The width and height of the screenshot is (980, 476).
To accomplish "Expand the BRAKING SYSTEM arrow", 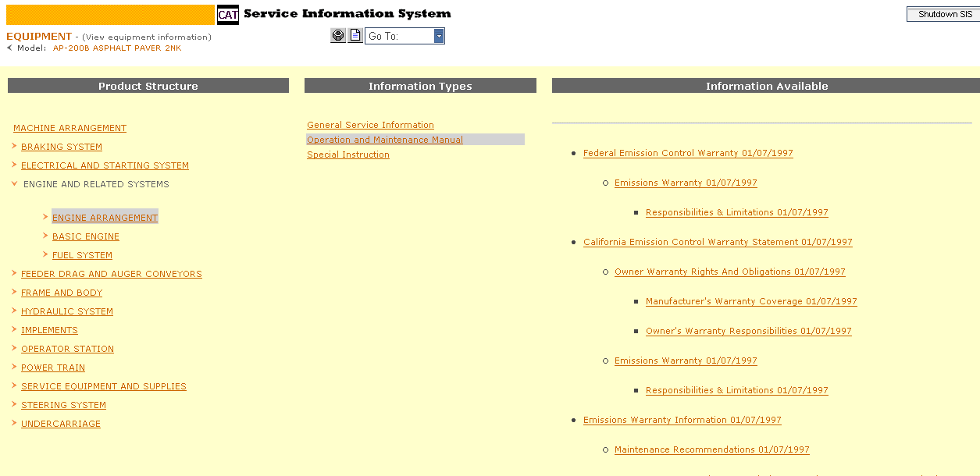I will click(15, 146).
